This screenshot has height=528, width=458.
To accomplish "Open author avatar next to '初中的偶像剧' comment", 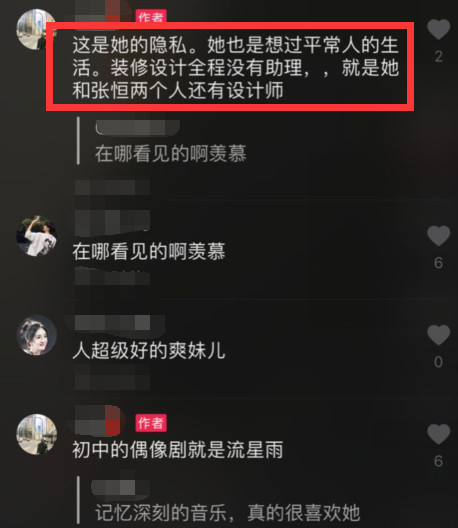I will (36, 434).
